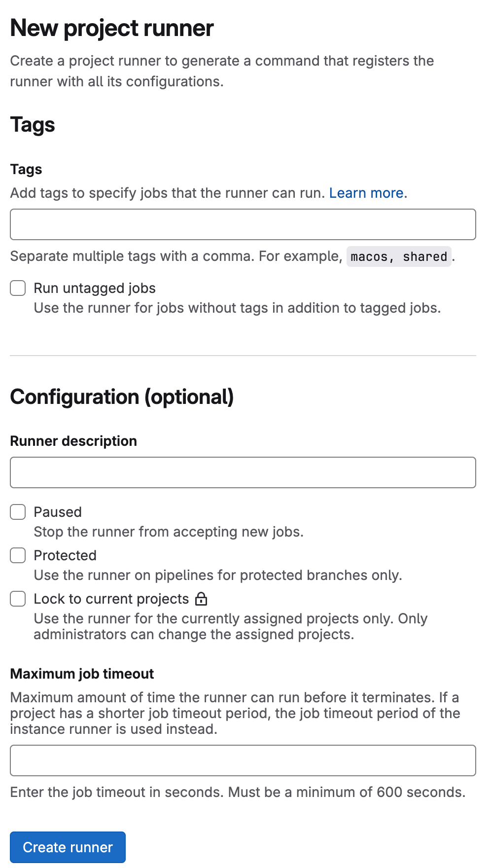Click the bold 'Runner description' field label

73,441
